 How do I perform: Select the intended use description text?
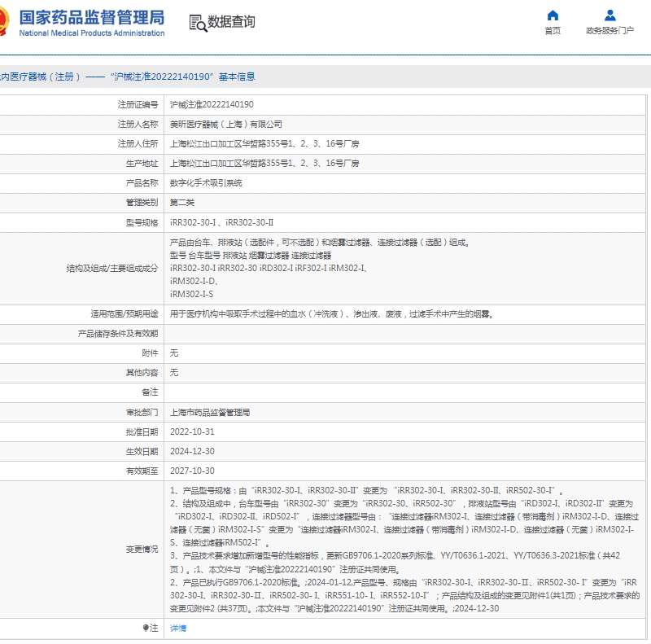click(x=331, y=314)
